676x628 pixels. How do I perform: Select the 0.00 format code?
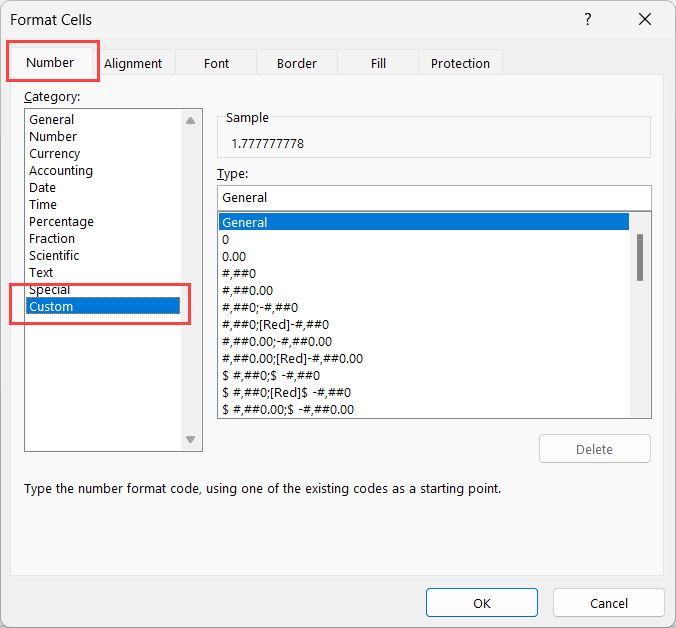click(234, 257)
